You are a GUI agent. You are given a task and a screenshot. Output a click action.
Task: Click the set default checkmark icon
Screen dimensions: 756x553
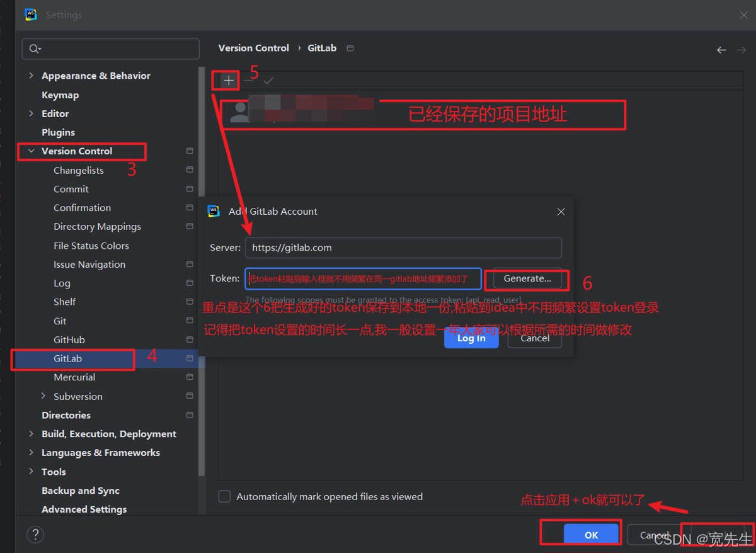[x=268, y=81]
